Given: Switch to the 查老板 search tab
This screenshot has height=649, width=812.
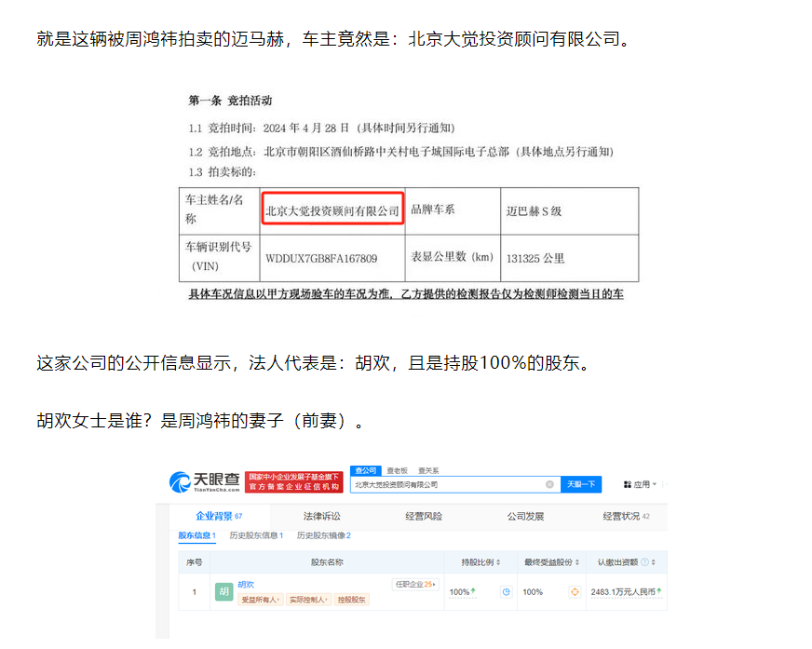Looking at the screenshot, I should click(398, 470).
